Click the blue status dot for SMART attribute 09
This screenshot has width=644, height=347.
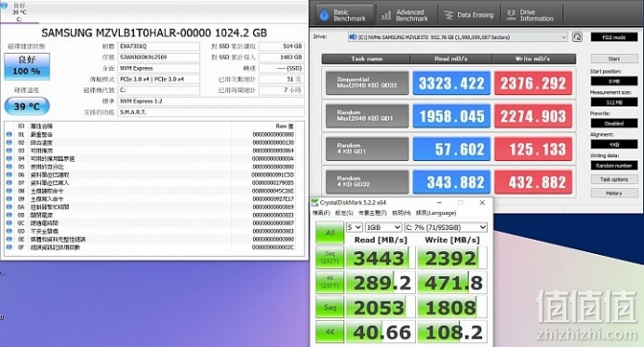(x=10, y=198)
